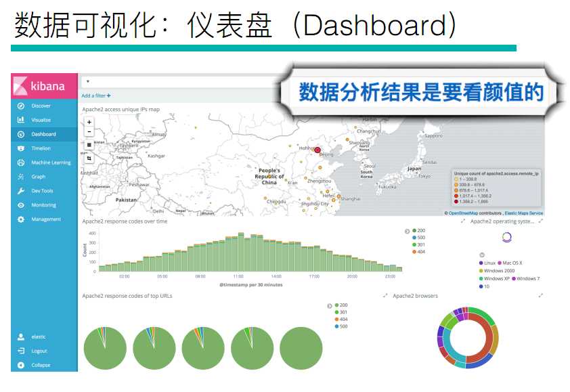570x392 pixels.
Task: Click the Apache2 browsers donut chart
Action: coord(468,338)
